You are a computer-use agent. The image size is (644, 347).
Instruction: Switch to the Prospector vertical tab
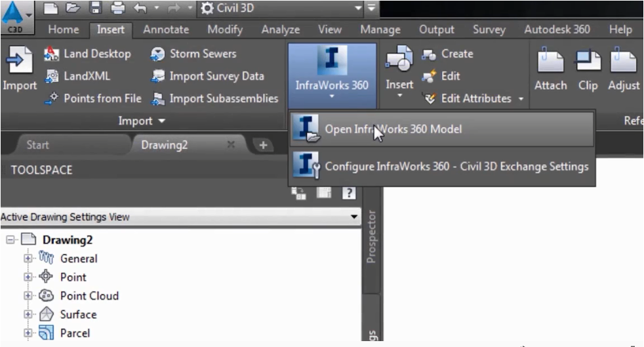(x=371, y=237)
